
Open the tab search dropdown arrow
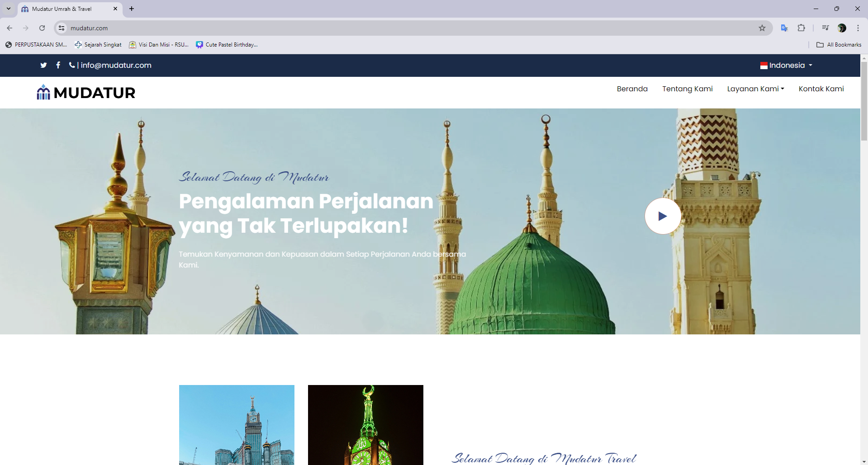click(8, 9)
